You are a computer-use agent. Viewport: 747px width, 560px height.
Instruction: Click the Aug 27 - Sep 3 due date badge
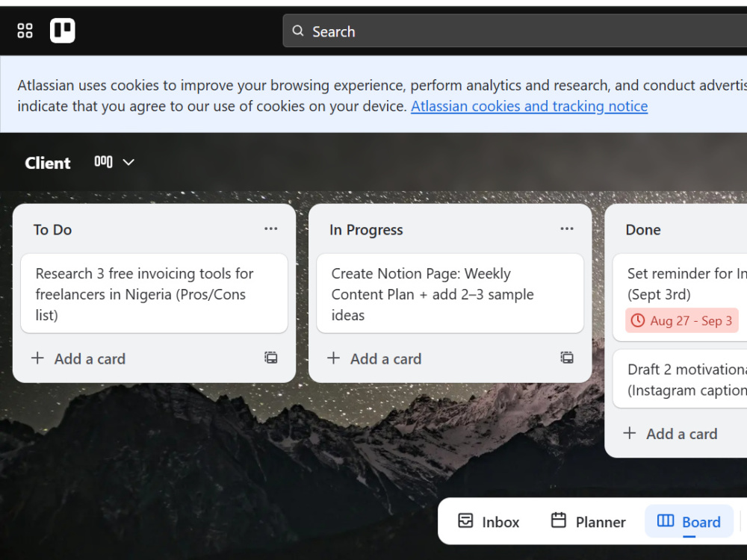point(682,320)
